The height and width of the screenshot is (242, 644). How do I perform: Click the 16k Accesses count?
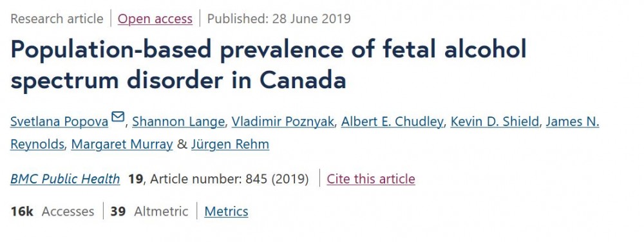(52, 211)
